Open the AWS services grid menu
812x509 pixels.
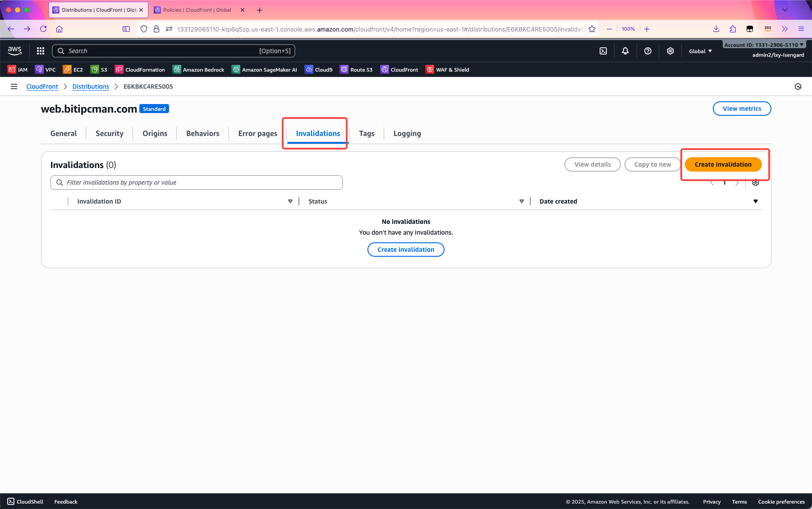pyautogui.click(x=41, y=51)
